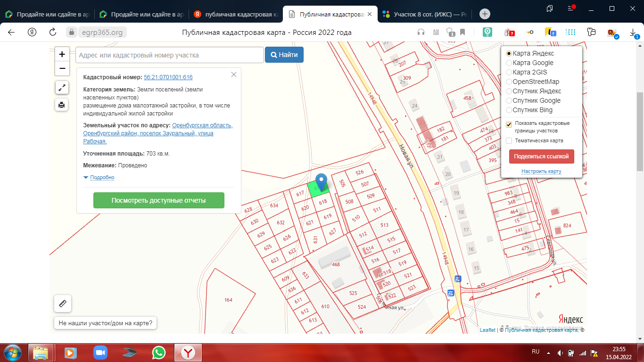Open a new browser tab
Image resolution: width=644 pixels, height=362 pixels.
click(485, 14)
